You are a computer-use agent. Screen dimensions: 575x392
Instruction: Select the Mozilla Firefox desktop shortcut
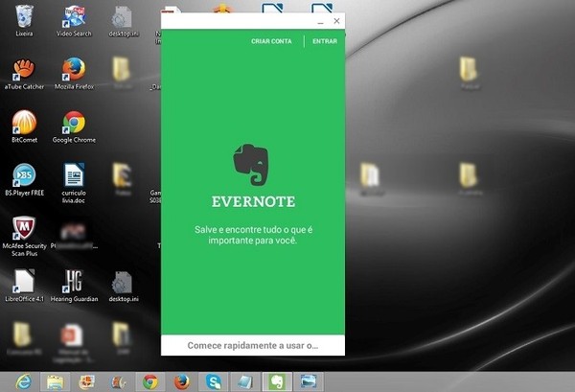[74, 74]
